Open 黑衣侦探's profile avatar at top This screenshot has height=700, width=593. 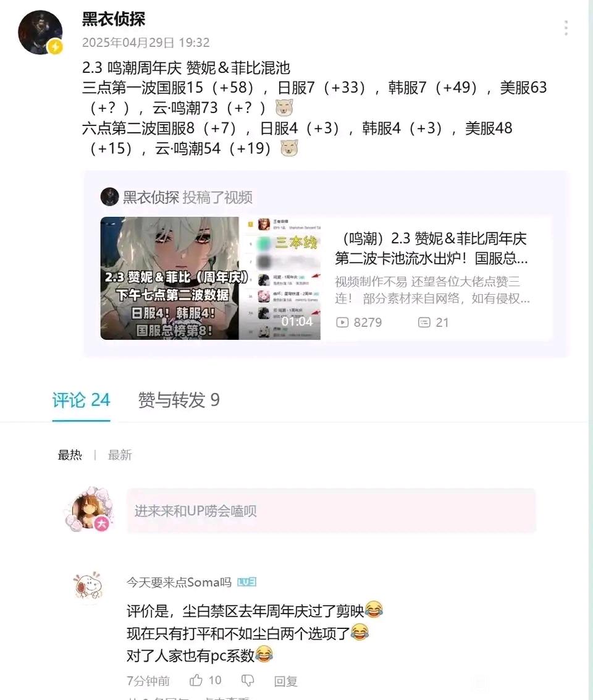point(40,33)
